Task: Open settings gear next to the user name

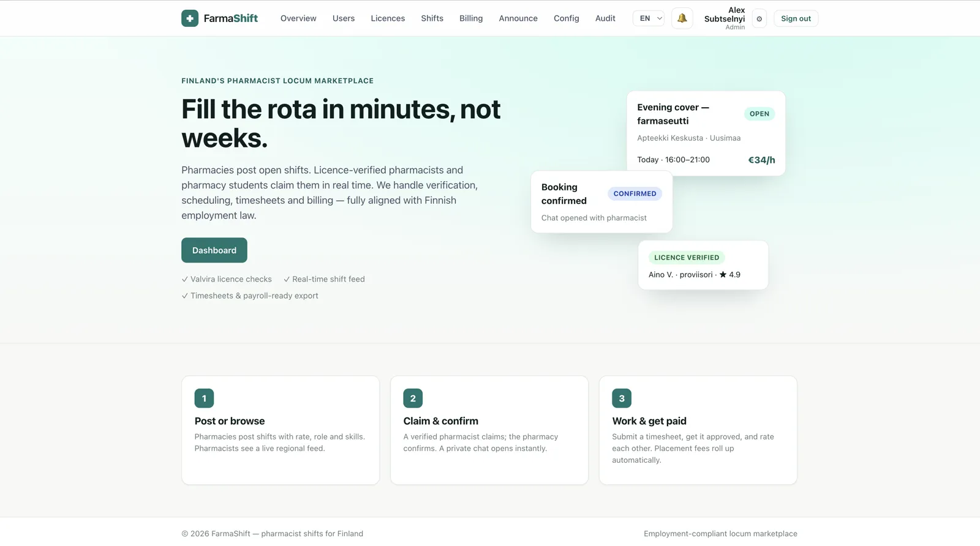Action: tap(759, 19)
